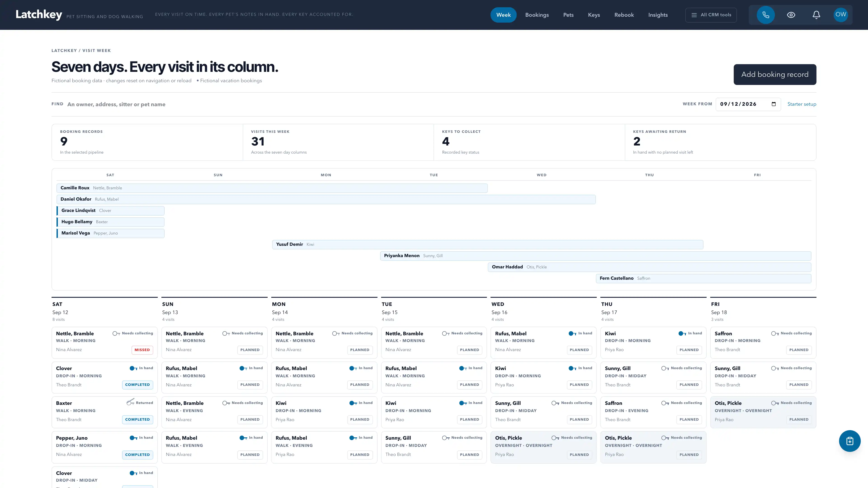Viewport: 868px width, 488px height.
Task: Select Marisol Vega booking bar
Action: coord(111,233)
